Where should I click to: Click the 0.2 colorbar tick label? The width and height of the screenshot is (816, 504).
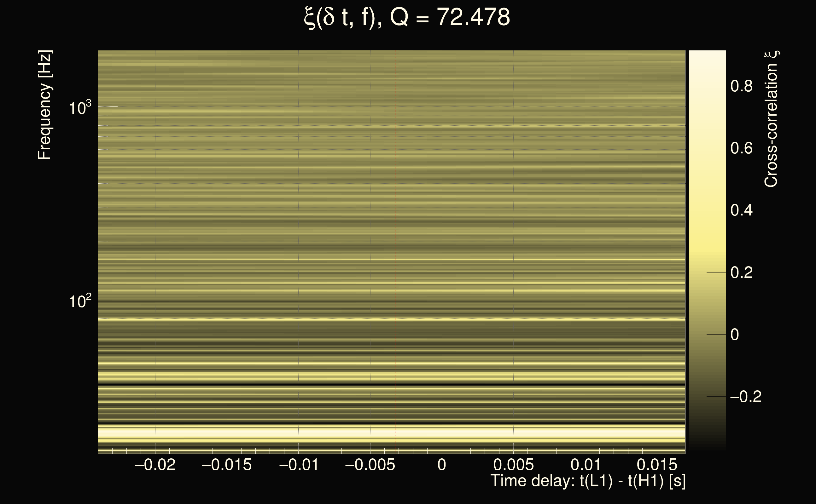(x=741, y=273)
